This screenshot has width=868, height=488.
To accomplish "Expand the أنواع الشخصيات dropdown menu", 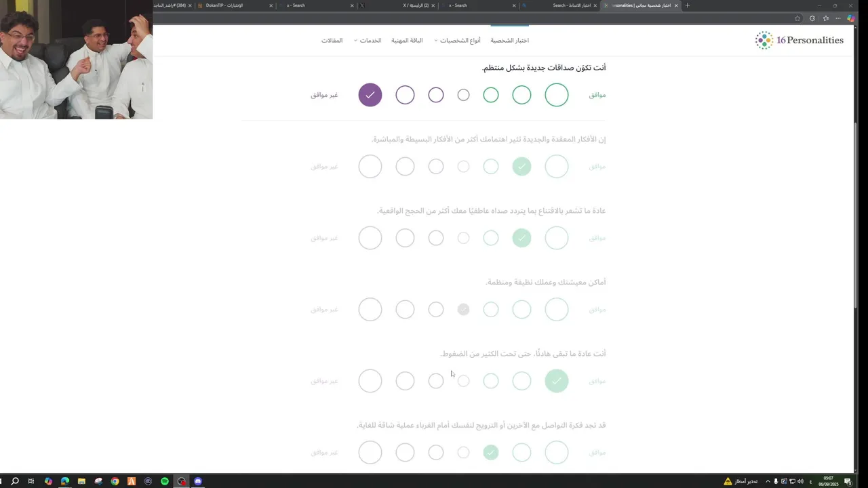I will (x=458, y=41).
